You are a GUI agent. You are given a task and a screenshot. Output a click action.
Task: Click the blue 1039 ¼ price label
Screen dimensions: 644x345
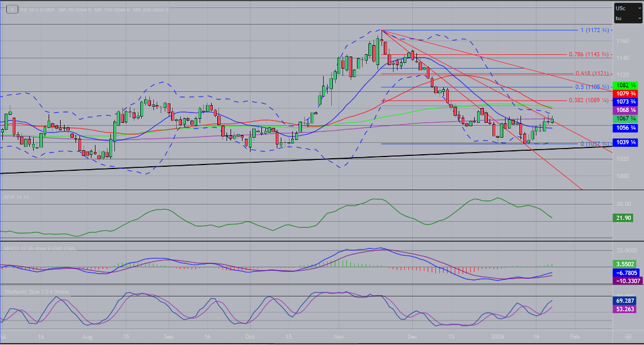click(x=626, y=142)
